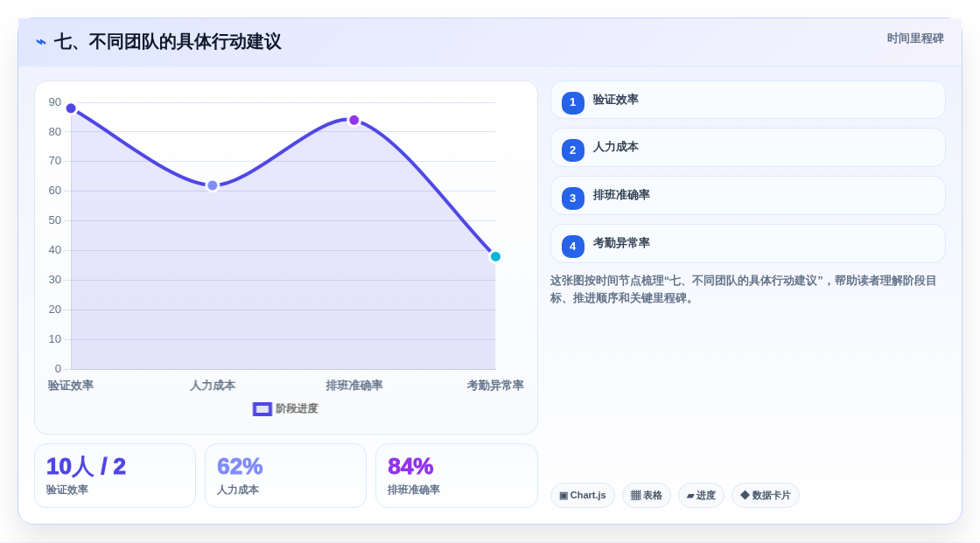980x543 pixels.
Task: Select the cyan 考勤异常率 data point
Action: tap(495, 257)
